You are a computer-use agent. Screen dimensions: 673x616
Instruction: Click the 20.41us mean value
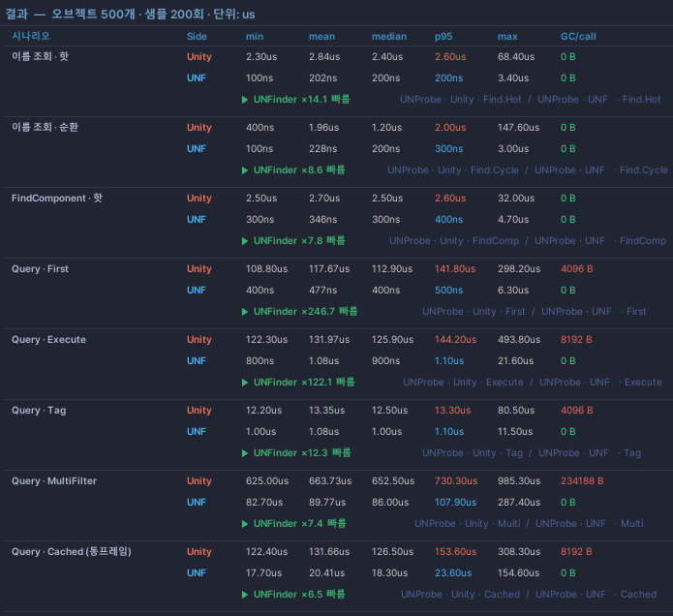[x=326, y=573]
